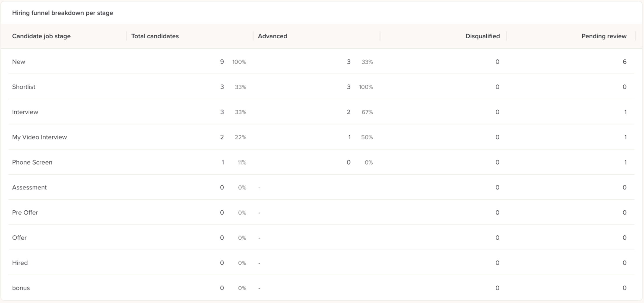Open the My Video Interview row

(39, 137)
